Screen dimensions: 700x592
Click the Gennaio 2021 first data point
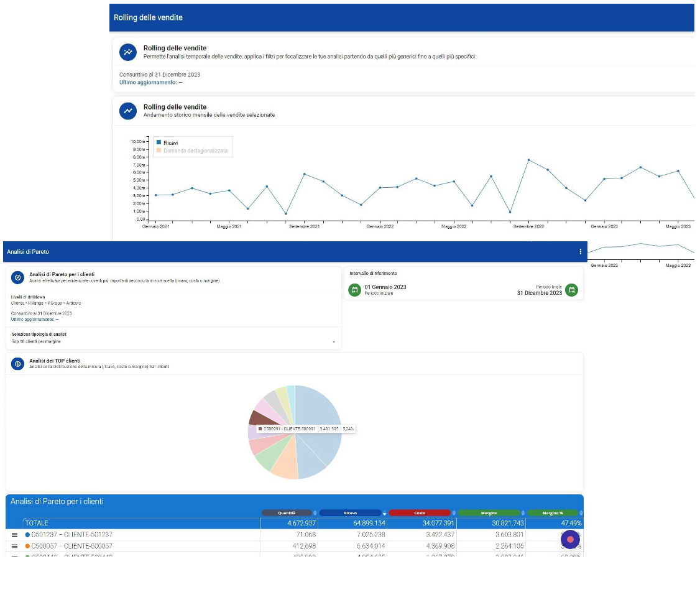click(x=155, y=195)
